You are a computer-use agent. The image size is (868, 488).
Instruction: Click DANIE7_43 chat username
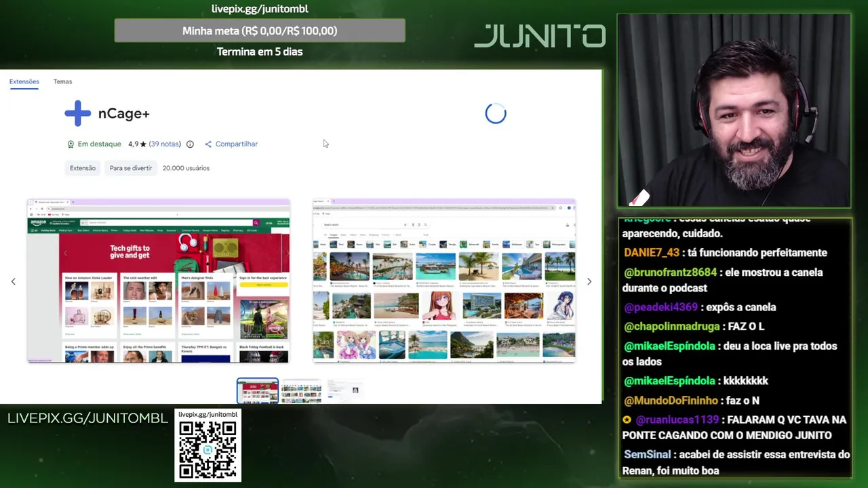(652, 253)
